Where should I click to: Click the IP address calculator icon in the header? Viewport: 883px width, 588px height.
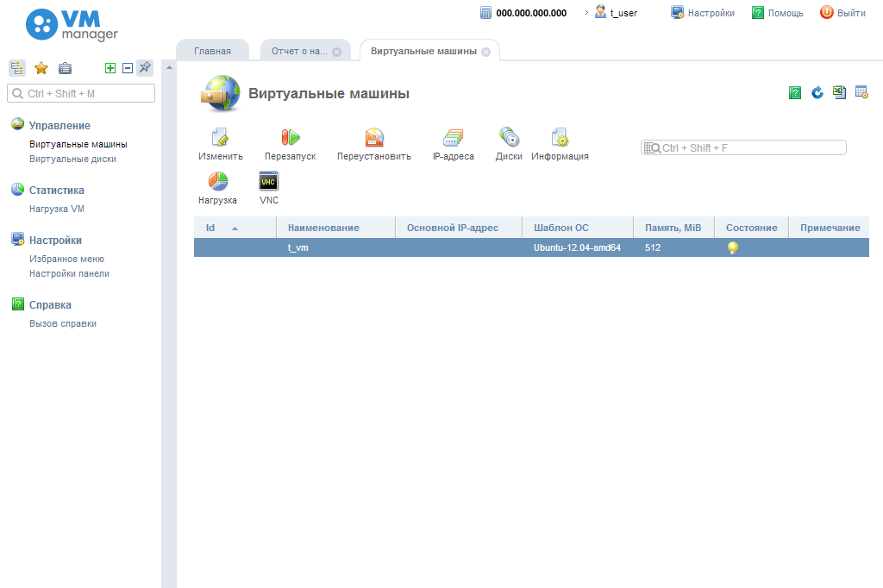pos(486,12)
